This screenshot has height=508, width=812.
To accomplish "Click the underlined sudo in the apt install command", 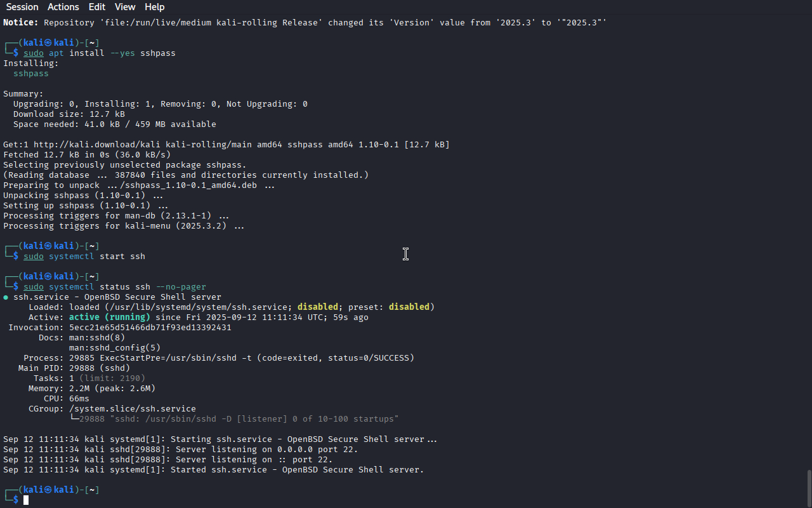I will 34,53.
